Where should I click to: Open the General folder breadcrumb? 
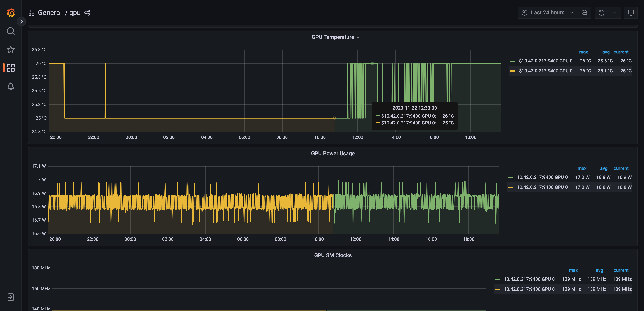point(50,12)
